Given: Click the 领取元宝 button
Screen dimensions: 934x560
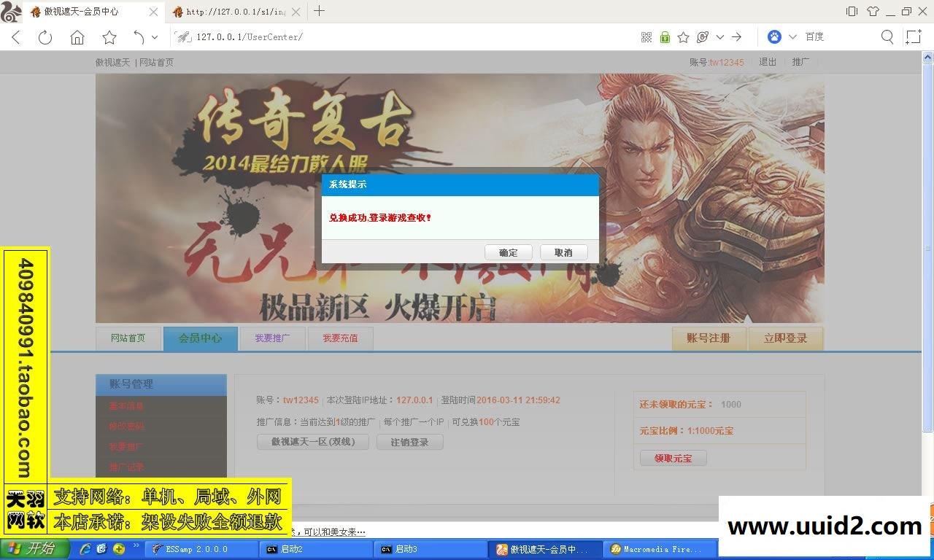Looking at the screenshot, I should click(x=672, y=458).
